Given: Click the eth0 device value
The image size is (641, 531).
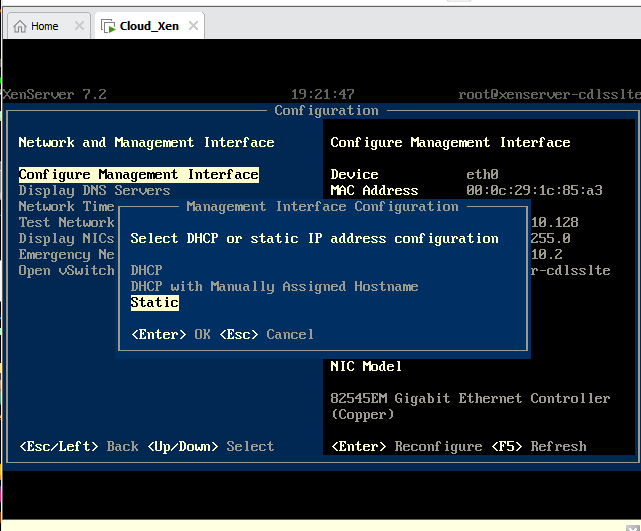Looking at the screenshot, I should coord(482,175).
